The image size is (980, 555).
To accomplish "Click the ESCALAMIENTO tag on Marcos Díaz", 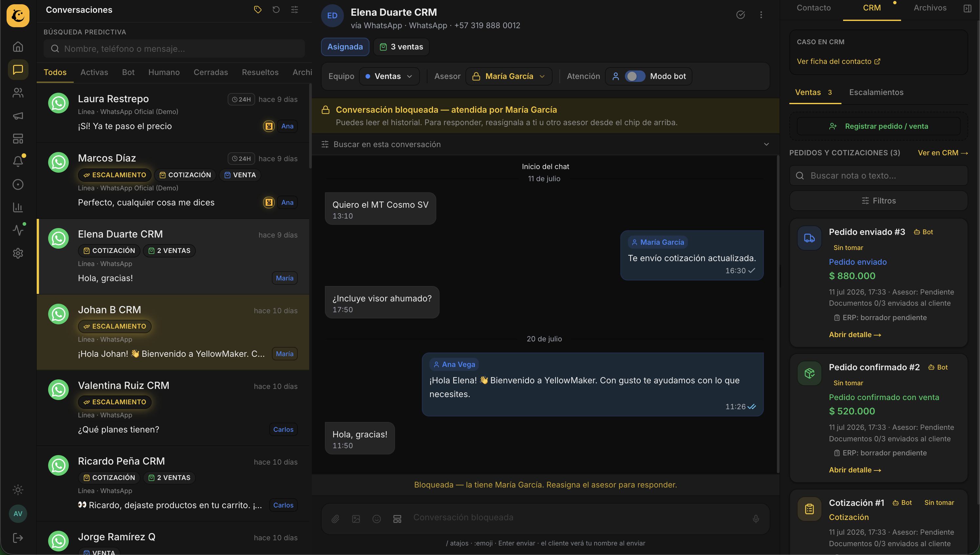I will click(115, 175).
